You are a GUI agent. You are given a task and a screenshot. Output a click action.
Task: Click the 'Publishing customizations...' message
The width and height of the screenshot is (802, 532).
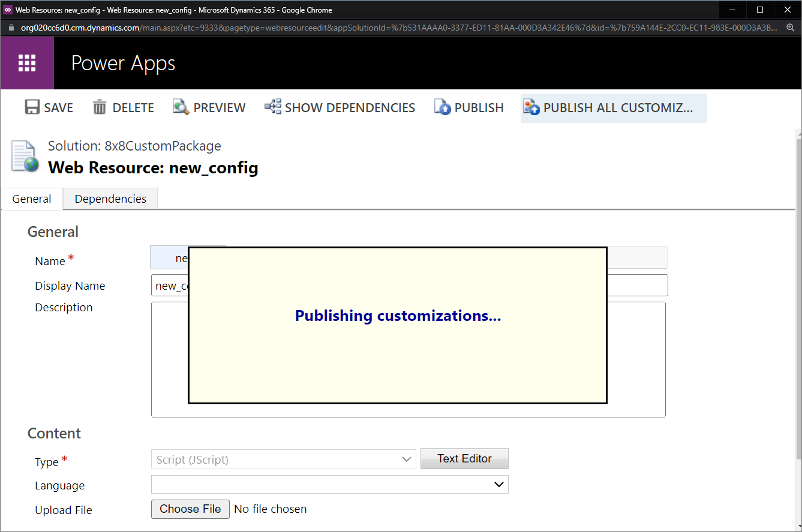(x=398, y=316)
